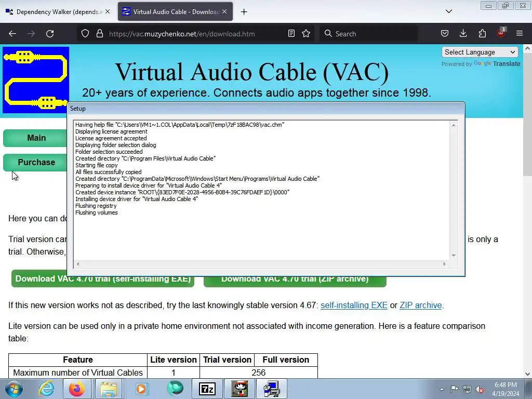Click the URL address field

coord(197,34)
